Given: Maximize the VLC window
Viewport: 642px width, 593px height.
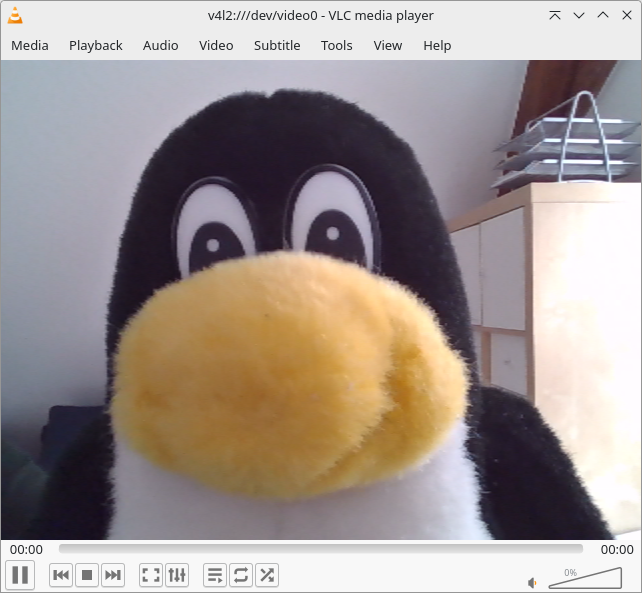Looking at the screenshot, I should click(603, 15).
